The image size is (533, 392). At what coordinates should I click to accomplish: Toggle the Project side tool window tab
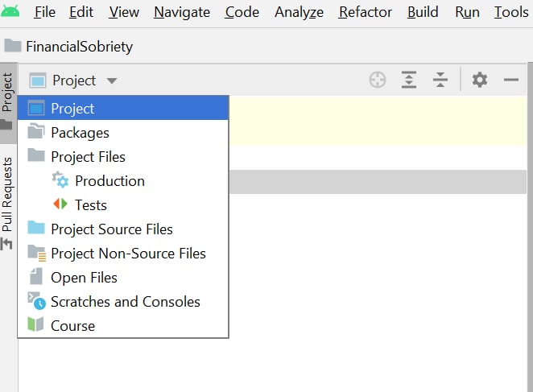(8, 101)
